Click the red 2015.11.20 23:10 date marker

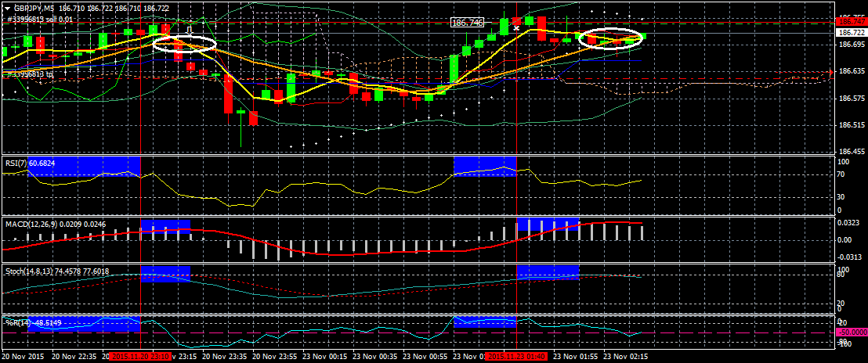(140, 357)
